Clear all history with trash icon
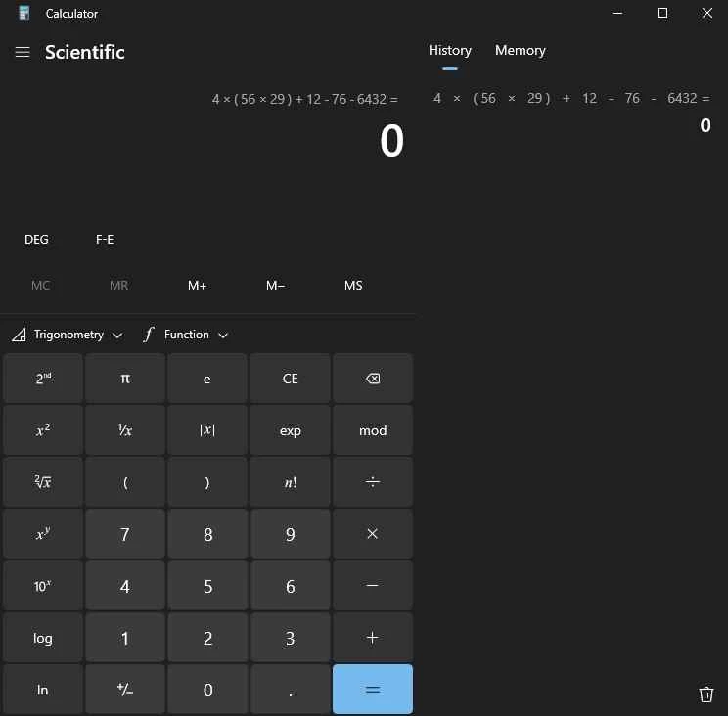728x716 pixels. point(706,694)
